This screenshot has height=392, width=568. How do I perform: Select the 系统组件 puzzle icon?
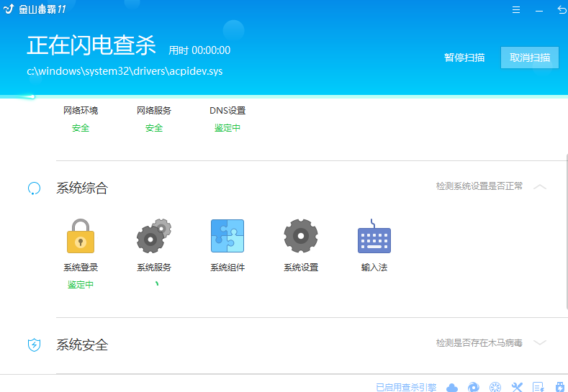click(x=227, y=237)
